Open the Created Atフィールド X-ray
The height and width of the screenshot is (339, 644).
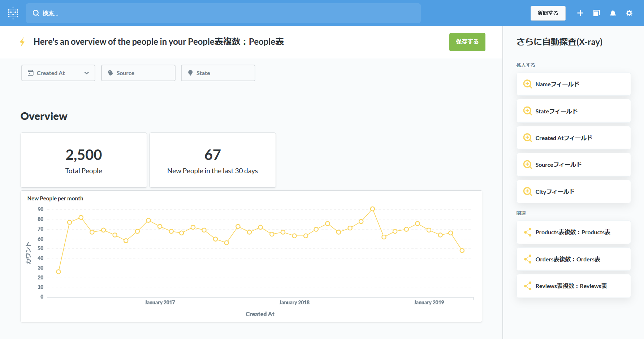(574, 138)
